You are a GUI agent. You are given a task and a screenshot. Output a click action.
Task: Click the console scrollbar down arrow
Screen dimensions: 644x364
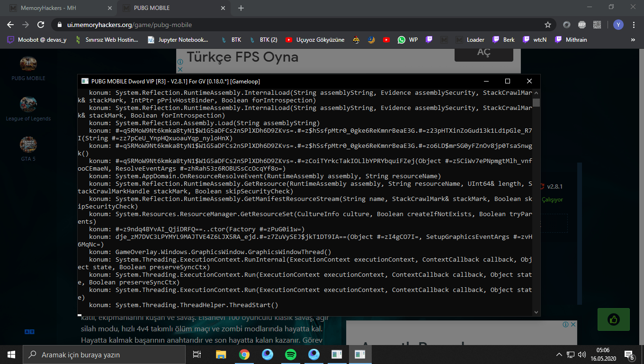point(536,312)
